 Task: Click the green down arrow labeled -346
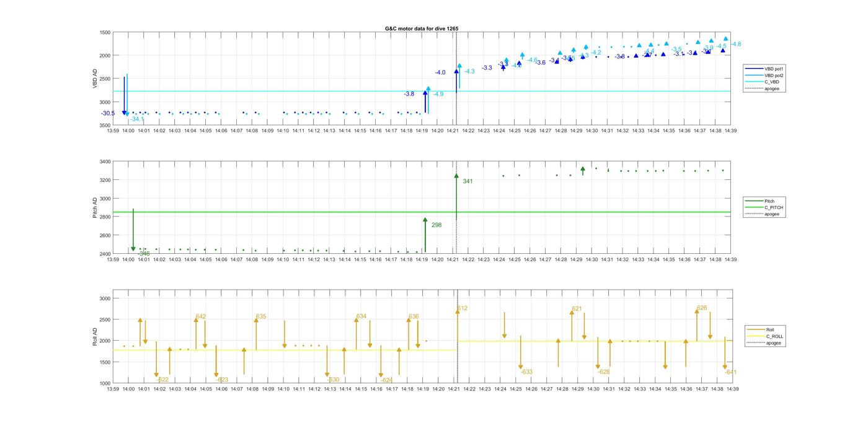(133, 230)
